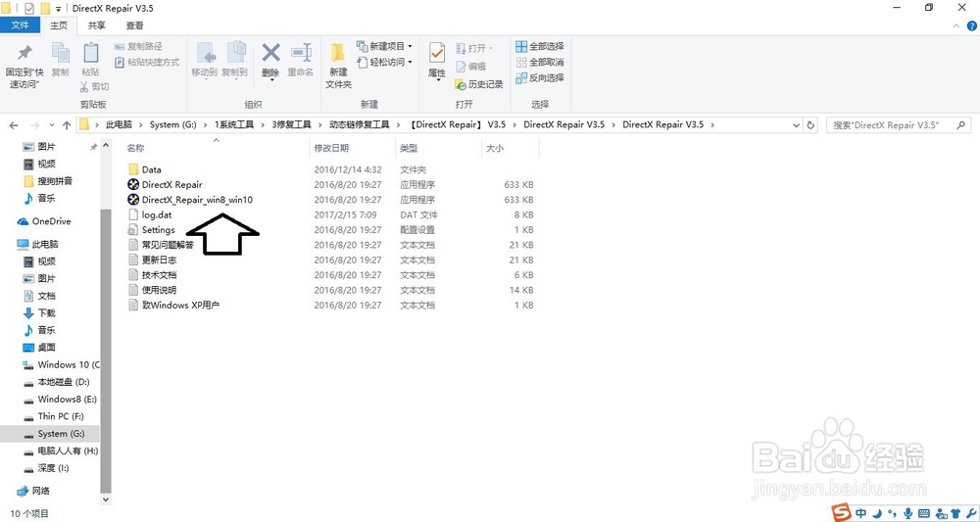Click 此电脑 in address breadcrumb
The image size is (980, 522).
click(119, 125)
